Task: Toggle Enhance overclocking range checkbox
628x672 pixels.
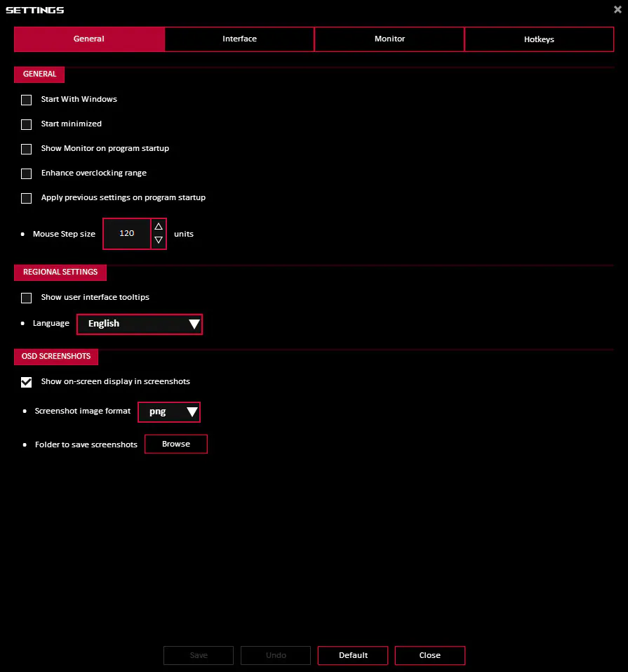Action: pos(27,173)
